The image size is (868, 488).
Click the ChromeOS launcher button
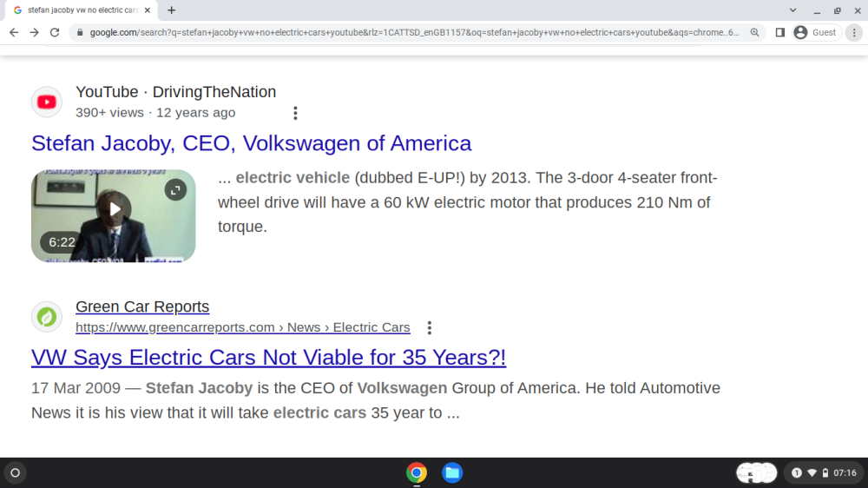click(16, 473)
